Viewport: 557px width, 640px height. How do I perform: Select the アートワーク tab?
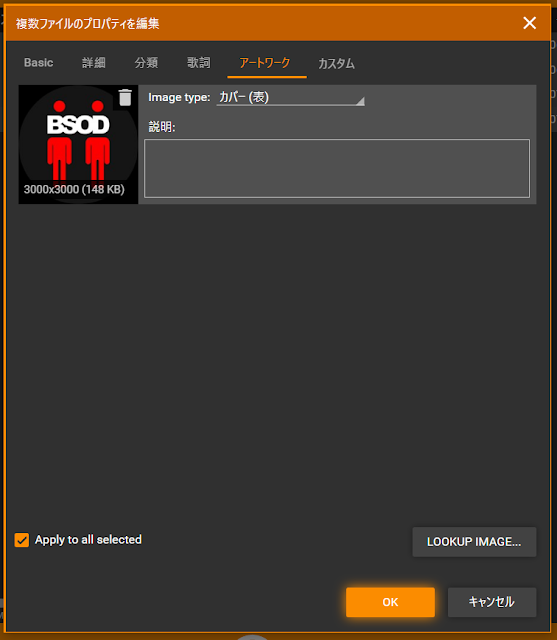click(x=265, y=63)
